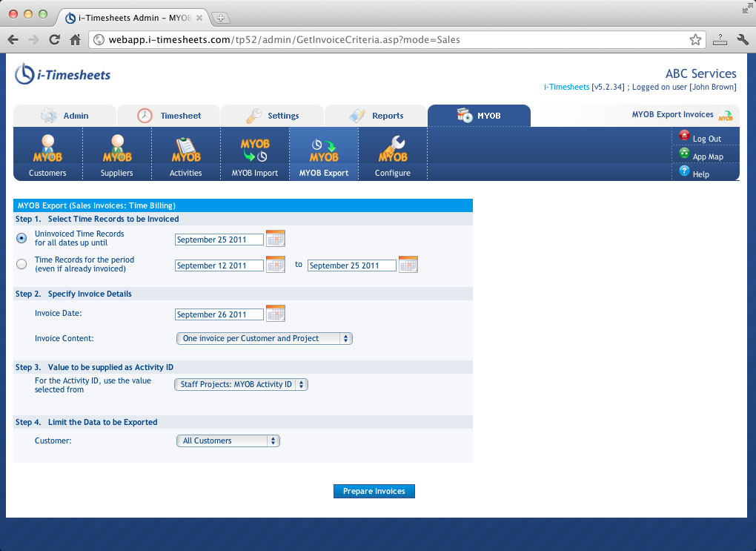
Task: Select Time Records for the period radio
Action: point(21,264)
